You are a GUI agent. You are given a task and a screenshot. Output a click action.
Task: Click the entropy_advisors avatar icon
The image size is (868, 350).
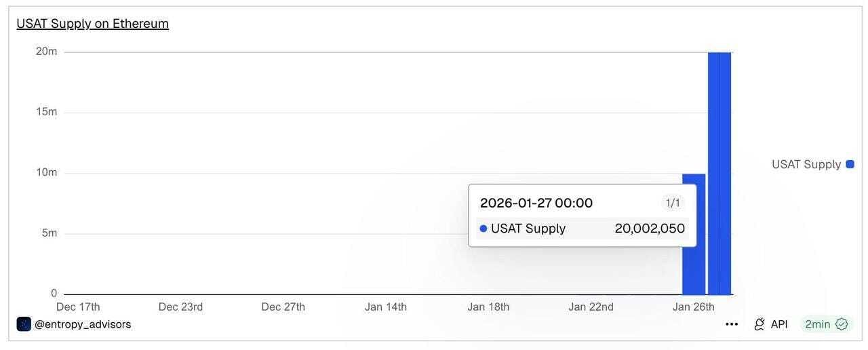(x=24, y=324)
